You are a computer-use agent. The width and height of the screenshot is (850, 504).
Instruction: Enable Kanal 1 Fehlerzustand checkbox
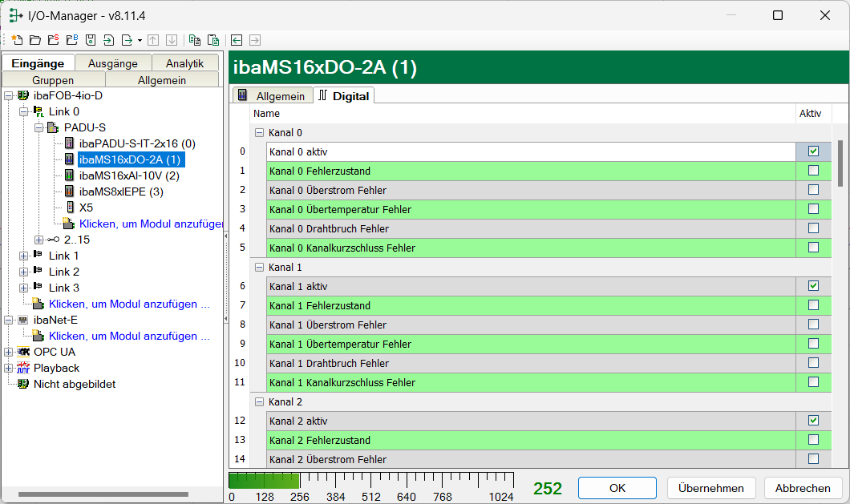(x=813, y=305)
